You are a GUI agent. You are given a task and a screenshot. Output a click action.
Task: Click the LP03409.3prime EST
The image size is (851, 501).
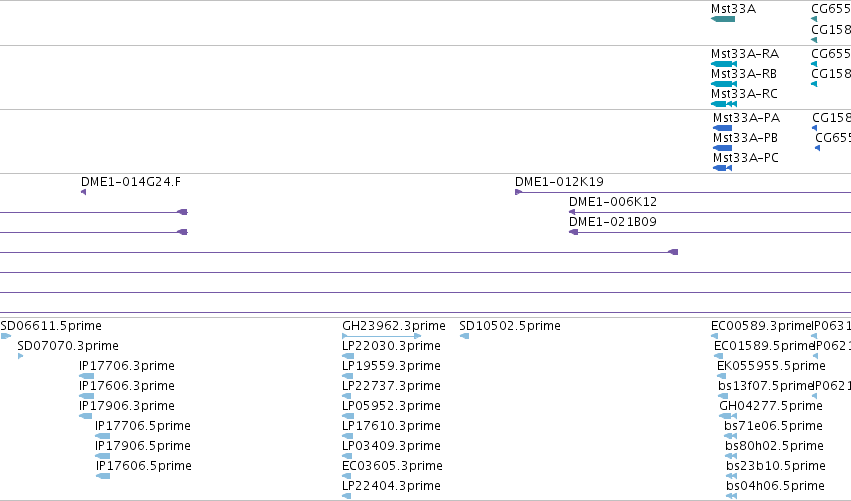click(x=347, y=456)
